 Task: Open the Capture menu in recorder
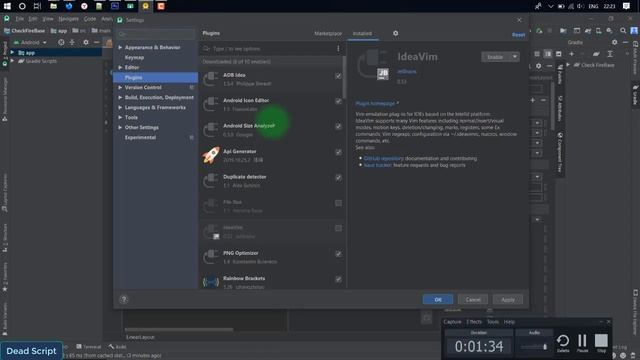tap(452, 322)
